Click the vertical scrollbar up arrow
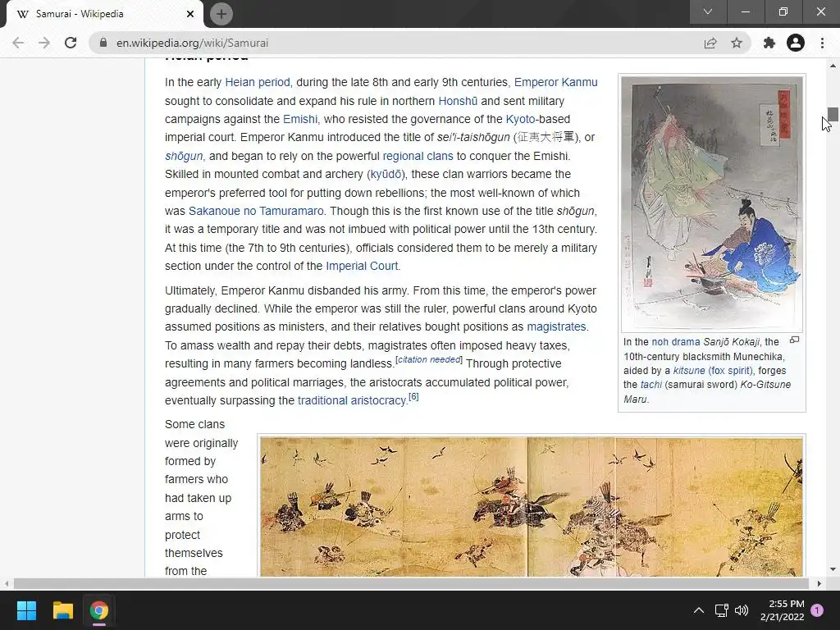840x630 pixels. (x=833, y=66)
